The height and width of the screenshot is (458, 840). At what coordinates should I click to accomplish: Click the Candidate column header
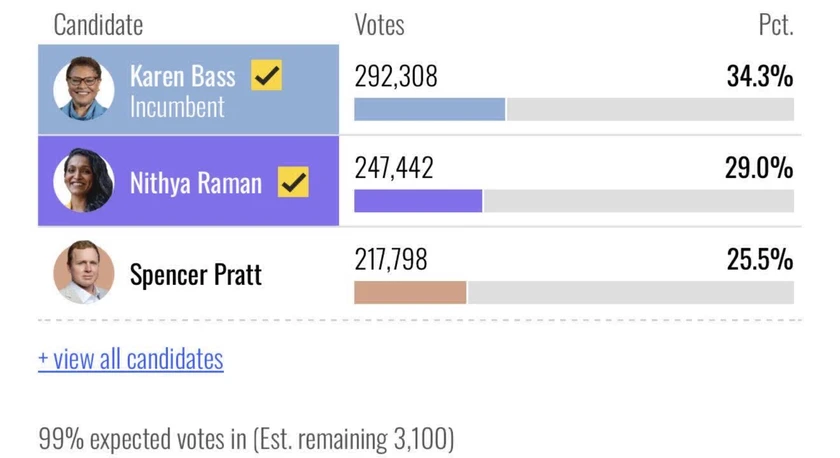98,25
